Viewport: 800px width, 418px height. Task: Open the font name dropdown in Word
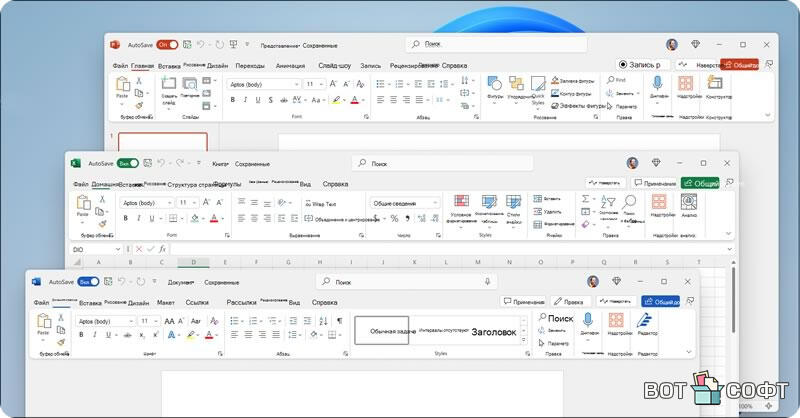pyautogui.click(x=131, y=321)
